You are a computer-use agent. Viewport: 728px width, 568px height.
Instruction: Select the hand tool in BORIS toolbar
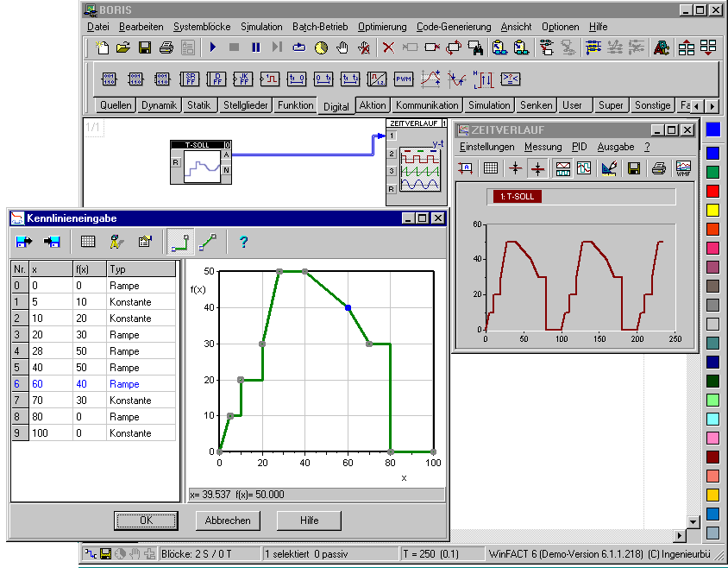point(342,47)
